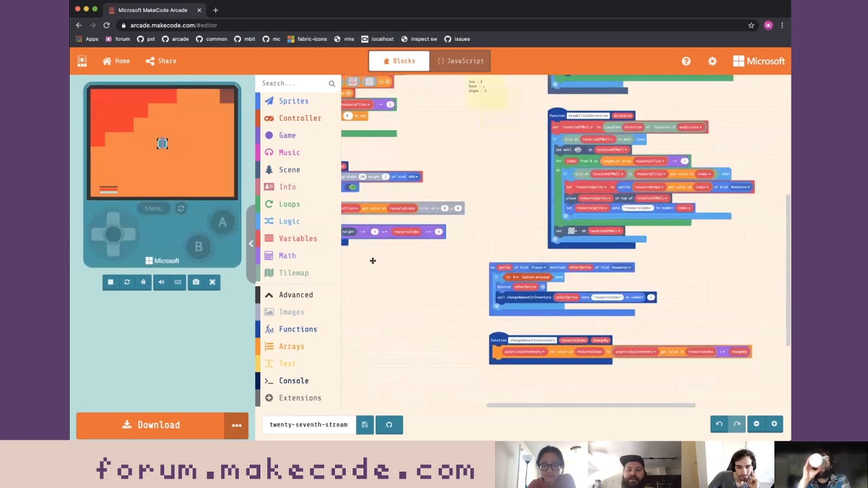This screenshot has height=488, width=868.
Task: Open the Arrays toolbox category
Action: click(292, 346)
